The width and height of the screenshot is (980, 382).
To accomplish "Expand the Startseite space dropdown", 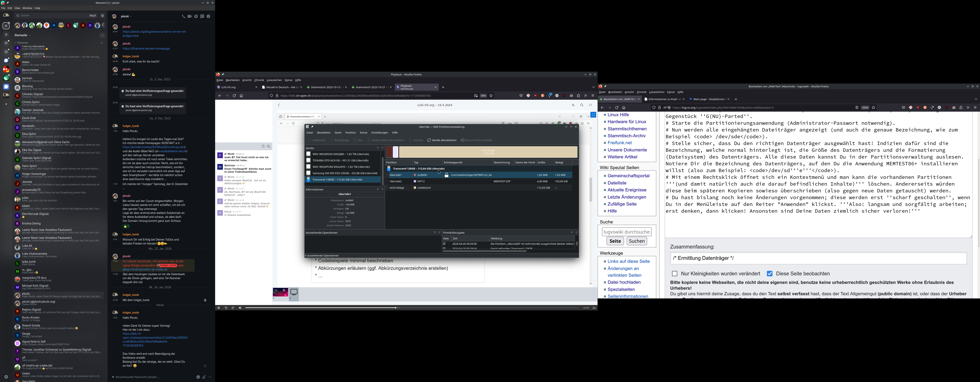I will [x=30, y=35].
